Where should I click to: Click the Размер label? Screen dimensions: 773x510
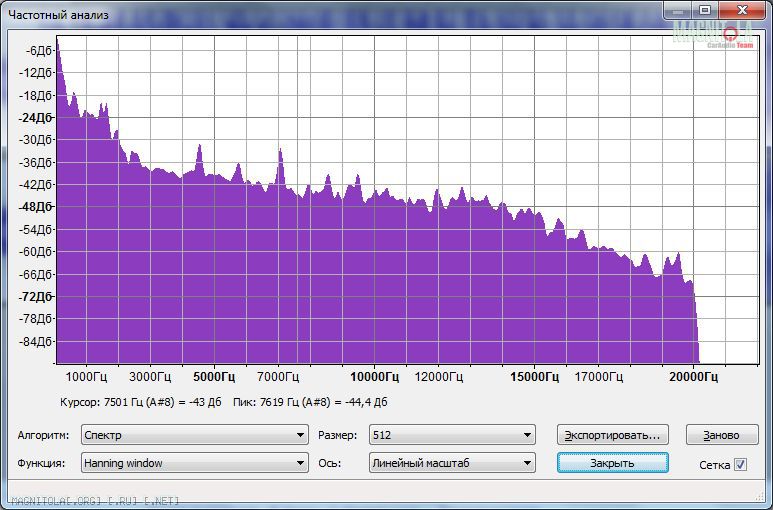point(338,436)
